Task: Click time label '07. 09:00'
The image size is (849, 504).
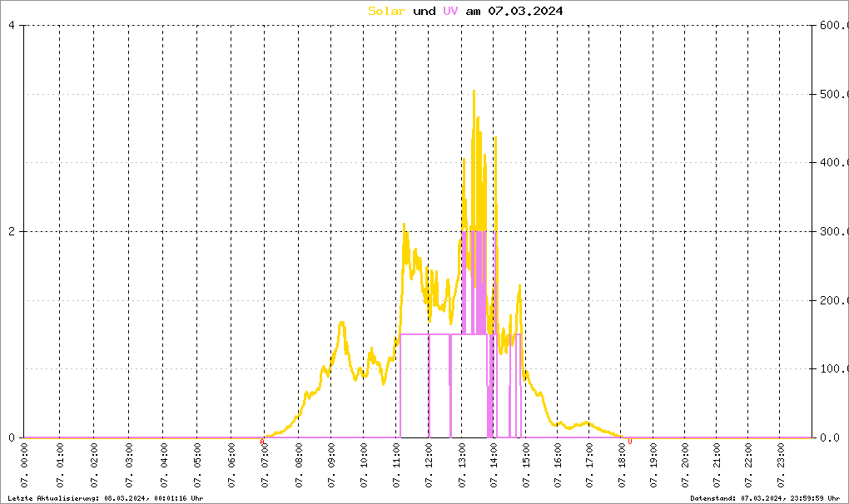Action: (331, 465)
